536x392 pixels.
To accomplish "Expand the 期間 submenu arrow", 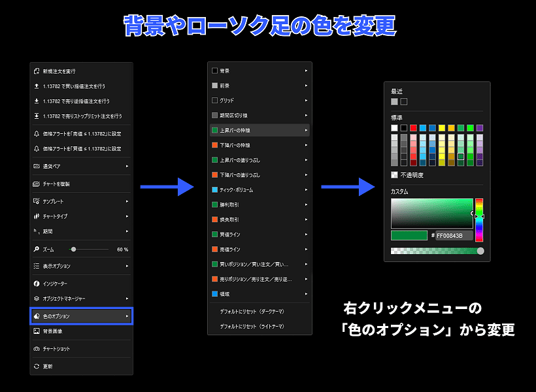I will [x=127, y=231].
